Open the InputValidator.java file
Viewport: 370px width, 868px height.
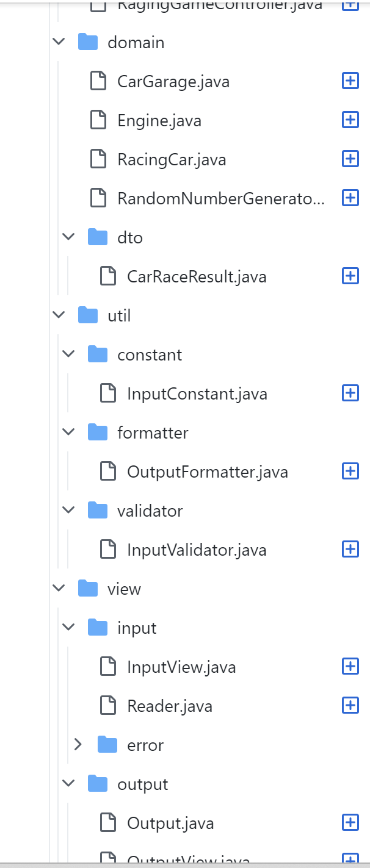point(197,550)
